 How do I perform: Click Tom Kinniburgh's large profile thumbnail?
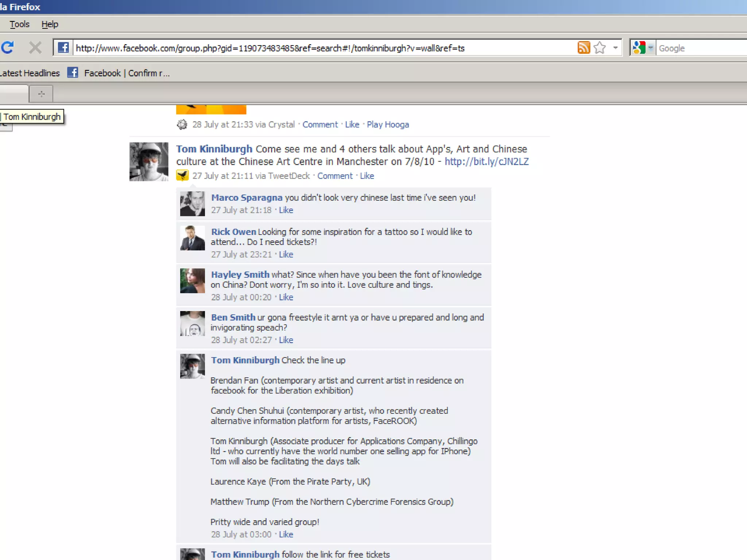coord(149,162)
